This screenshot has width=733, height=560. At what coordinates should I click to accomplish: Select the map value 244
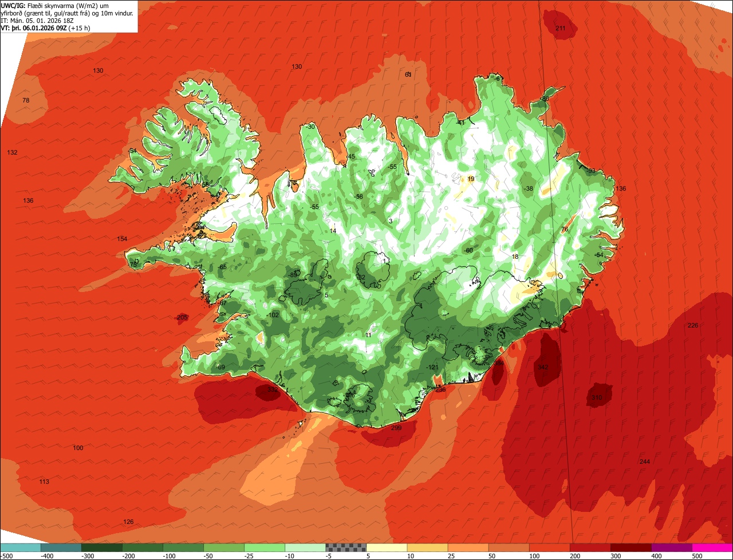pos(645,462)
